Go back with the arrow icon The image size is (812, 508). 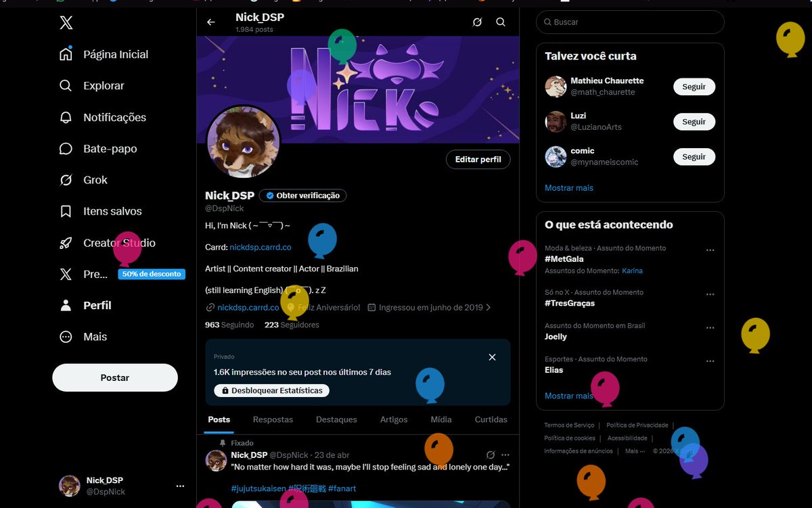point(211,22)
